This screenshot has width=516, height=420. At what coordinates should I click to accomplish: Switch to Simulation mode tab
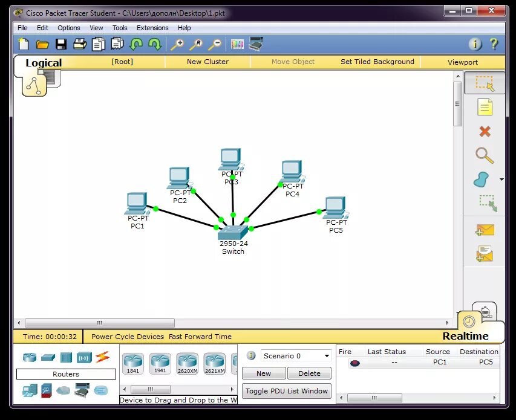[485, 311]
